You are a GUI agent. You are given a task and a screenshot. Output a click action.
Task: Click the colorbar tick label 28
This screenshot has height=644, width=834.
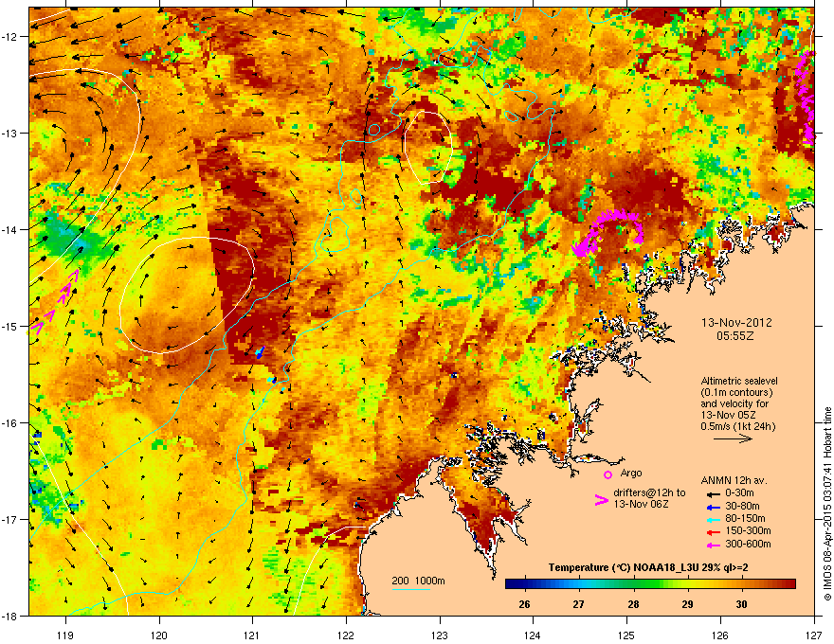click(x=633, y=604)
